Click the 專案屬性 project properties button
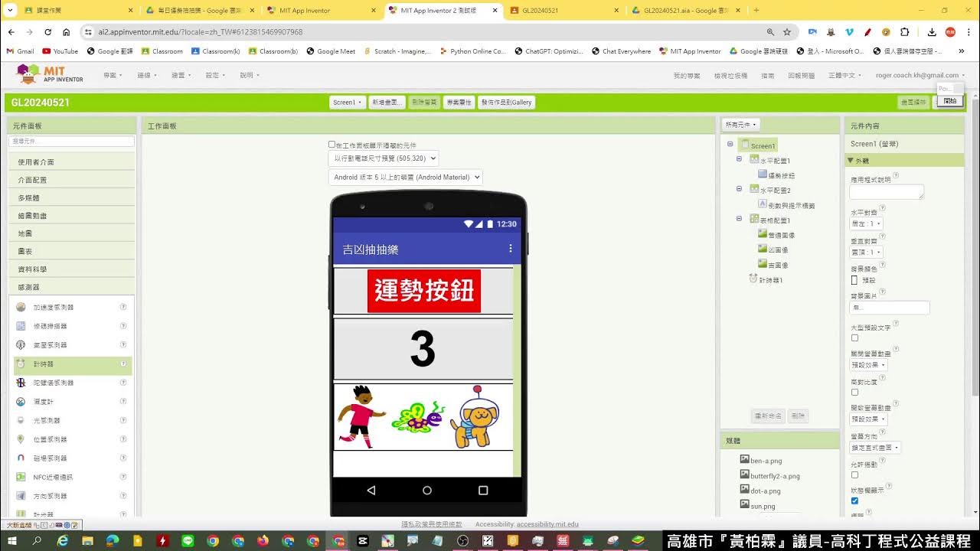Image resolution: width=980 pixels, height=551 pixels. click(459, 102)
